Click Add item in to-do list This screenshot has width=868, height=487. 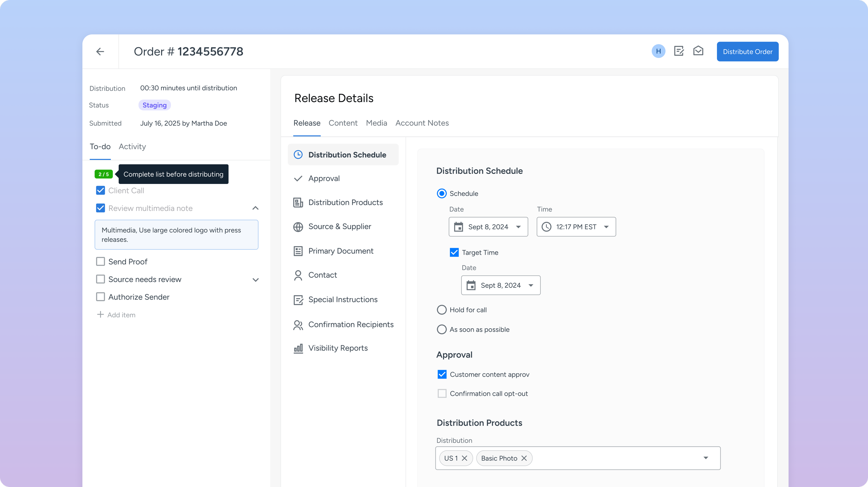pos(116,315)
